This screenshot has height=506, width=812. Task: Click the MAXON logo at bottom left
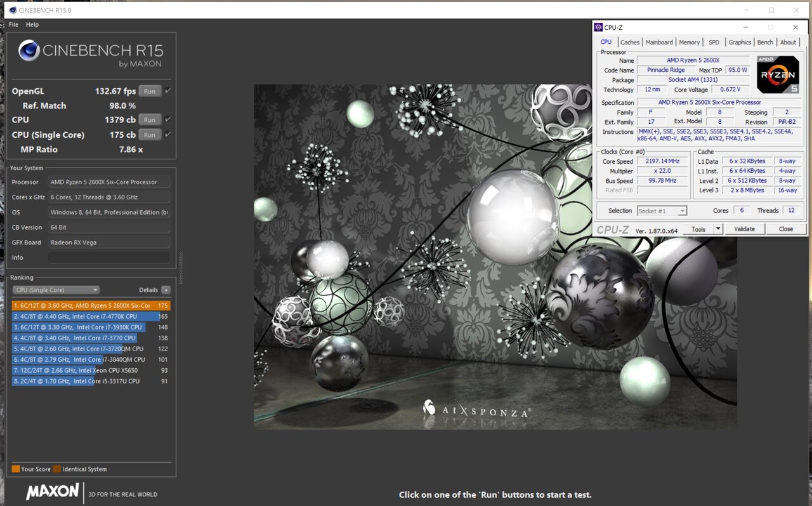pos(53,492)
